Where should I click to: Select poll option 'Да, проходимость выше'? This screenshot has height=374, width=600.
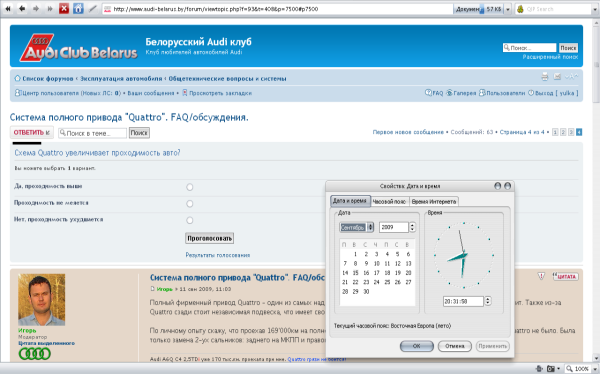tap(189, 187)
